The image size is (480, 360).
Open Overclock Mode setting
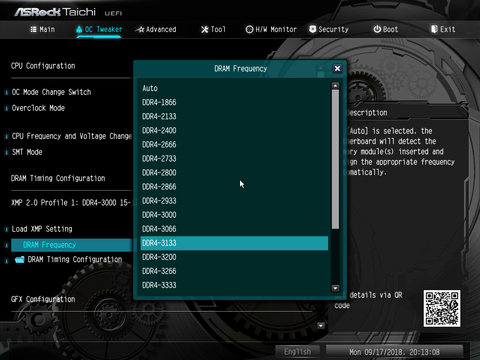38,108
